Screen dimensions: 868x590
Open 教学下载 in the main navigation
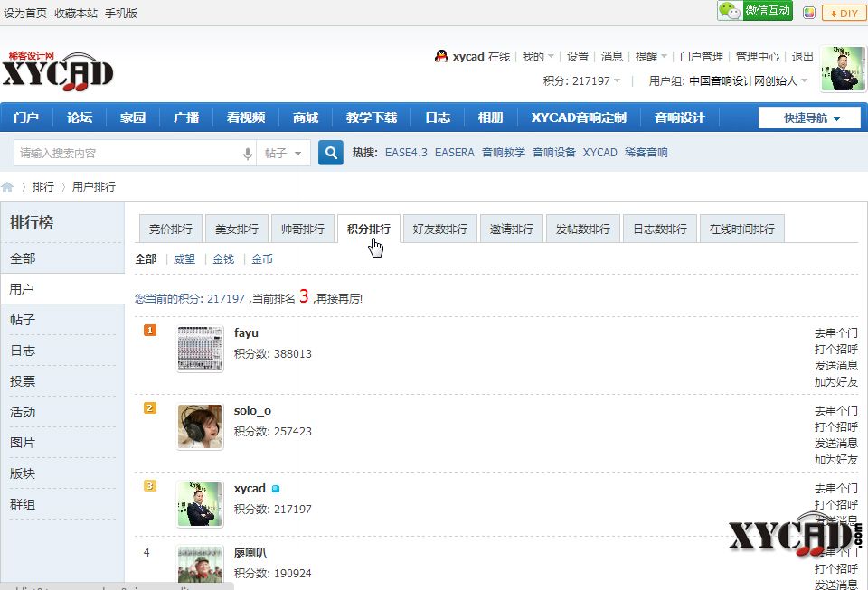[372, 117]
